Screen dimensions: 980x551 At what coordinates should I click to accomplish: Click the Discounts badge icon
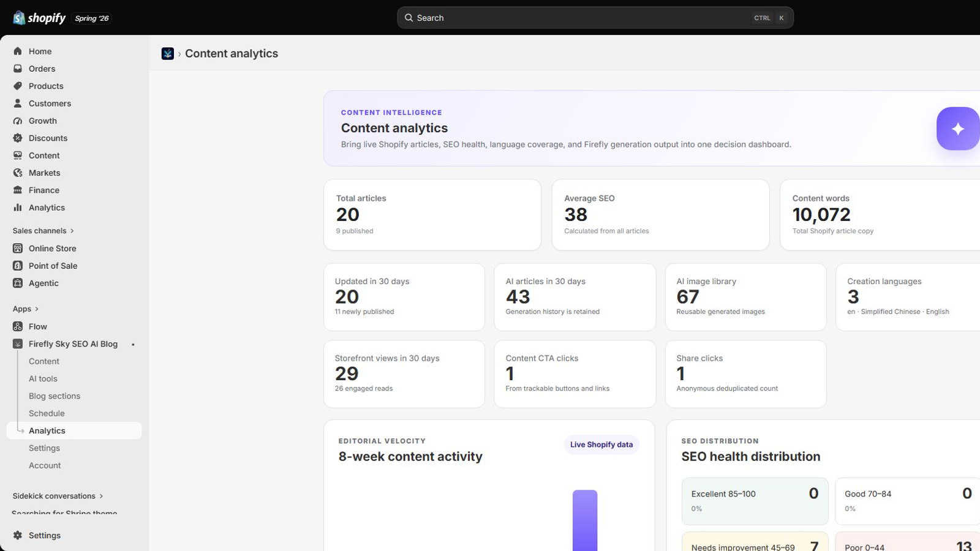18,138
